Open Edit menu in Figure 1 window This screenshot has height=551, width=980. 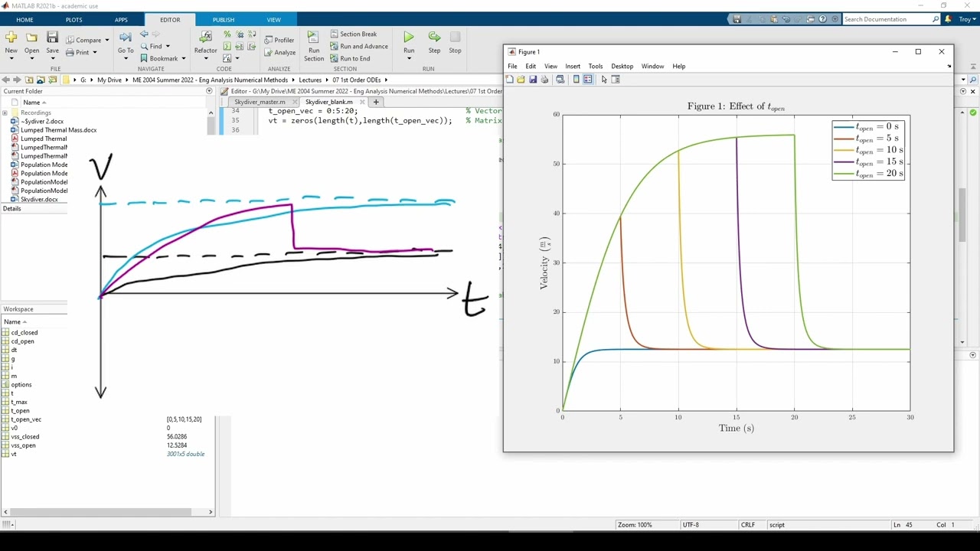coord(531,67)
